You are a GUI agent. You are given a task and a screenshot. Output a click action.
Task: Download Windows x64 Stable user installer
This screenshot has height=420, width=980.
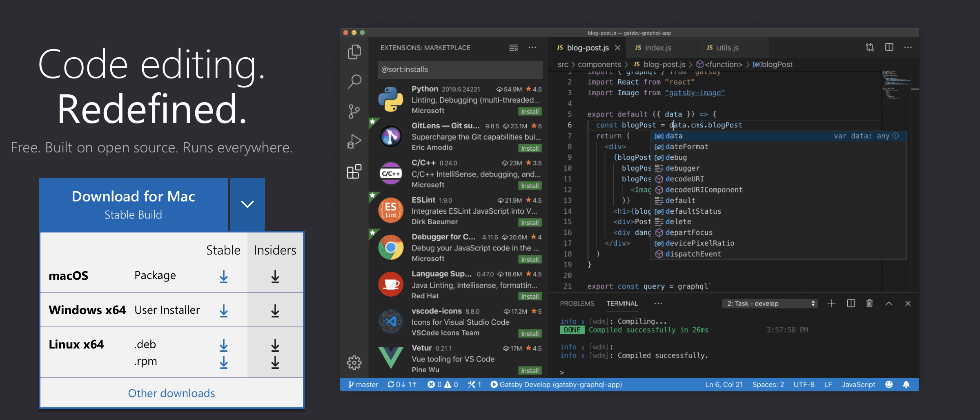(x=224, y=311)
